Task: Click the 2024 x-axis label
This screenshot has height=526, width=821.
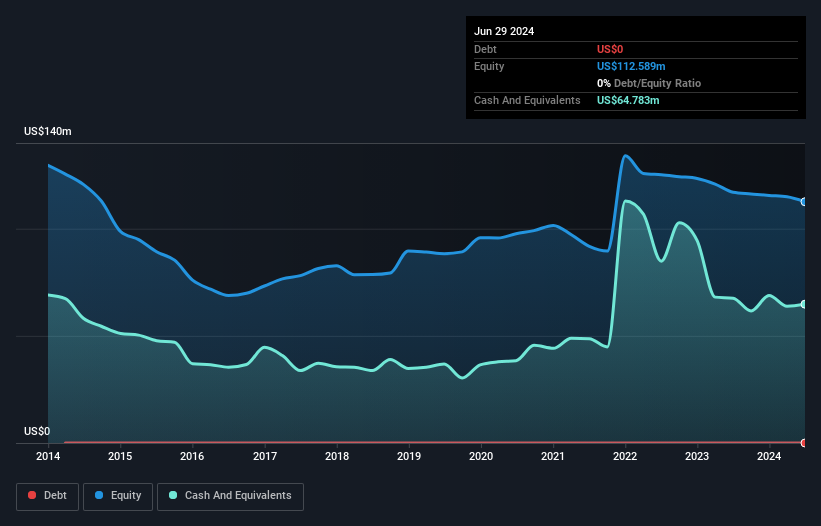Action: click(x=769, y=456)
